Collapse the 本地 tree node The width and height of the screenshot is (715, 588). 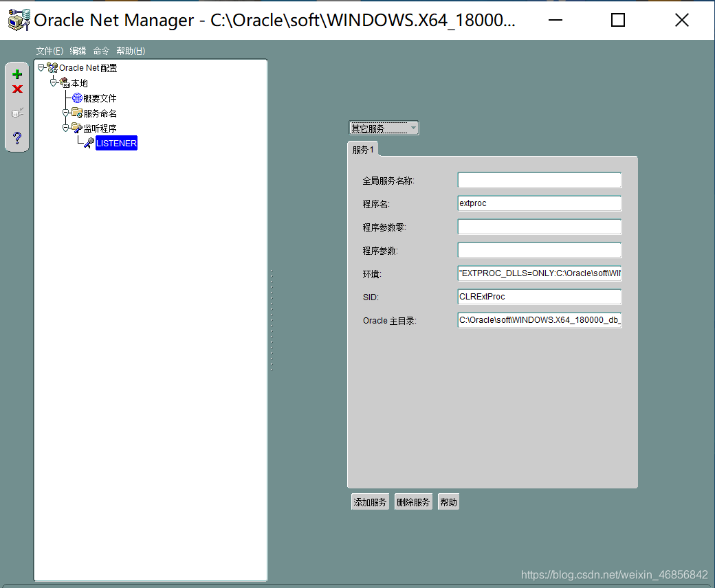point(54,83)
